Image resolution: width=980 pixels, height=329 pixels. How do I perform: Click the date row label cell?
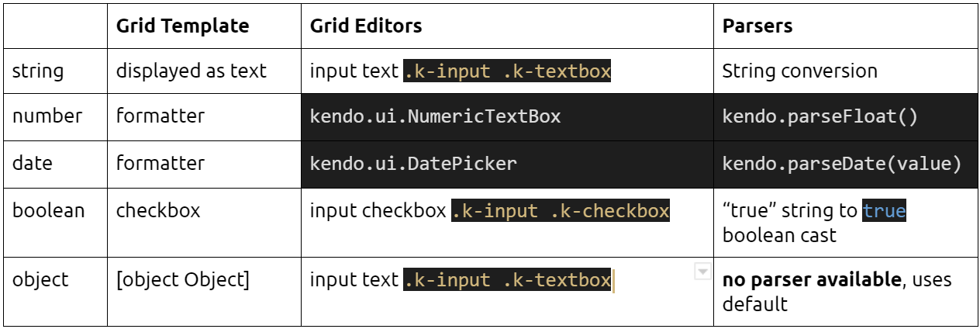pos(31,163)
